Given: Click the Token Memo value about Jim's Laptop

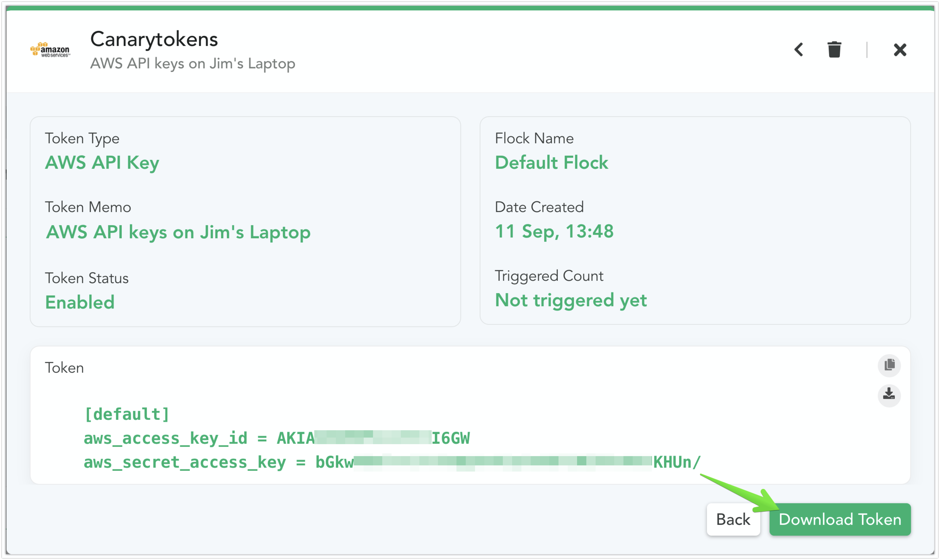Looking at the screenshot, I should 178,232.
